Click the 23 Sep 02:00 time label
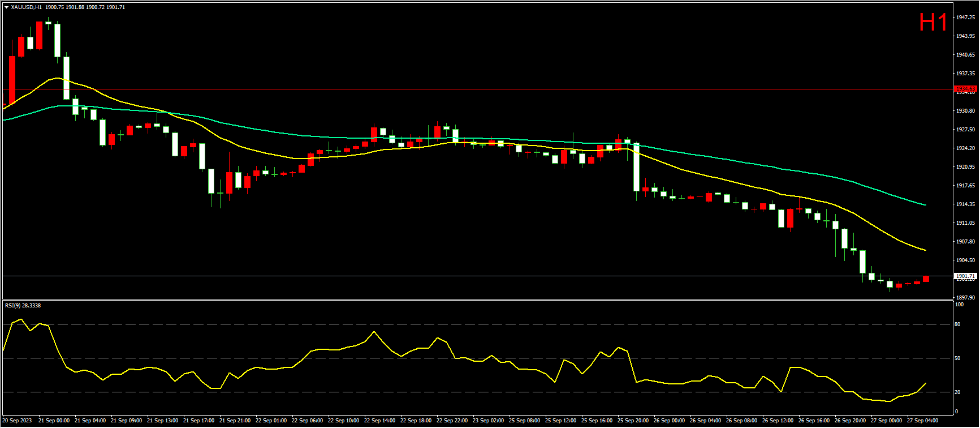The height and width of the screenshot is (428, 980). pyautogui.click(x=488, y=421)
